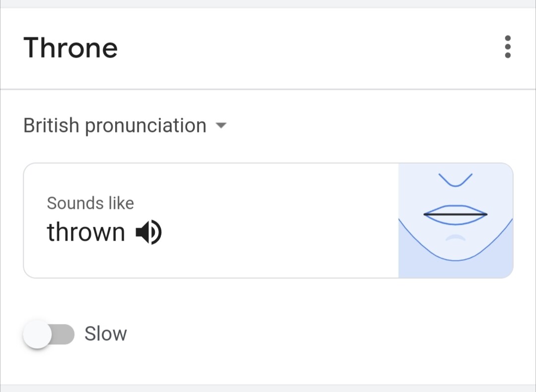This screenshot has height=392, width=536.
Task: Tap the "Slow" label text
Action: point(105,334)
